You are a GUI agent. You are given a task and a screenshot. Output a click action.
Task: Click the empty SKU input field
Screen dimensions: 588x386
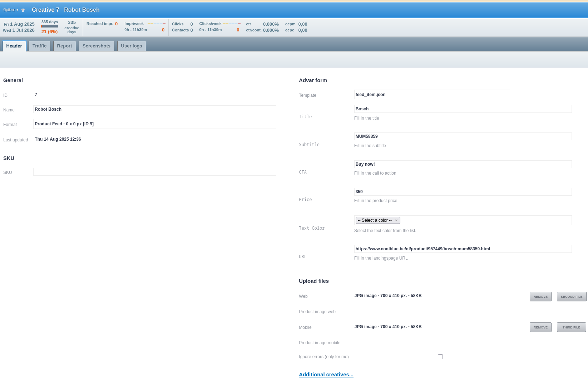point(154,172)
